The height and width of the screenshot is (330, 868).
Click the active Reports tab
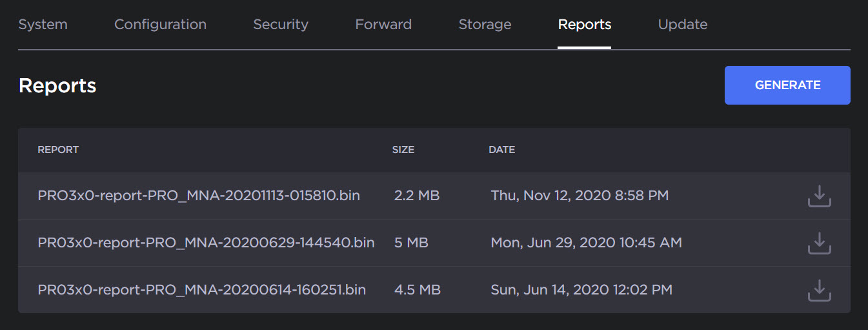[x=584, y=25]
